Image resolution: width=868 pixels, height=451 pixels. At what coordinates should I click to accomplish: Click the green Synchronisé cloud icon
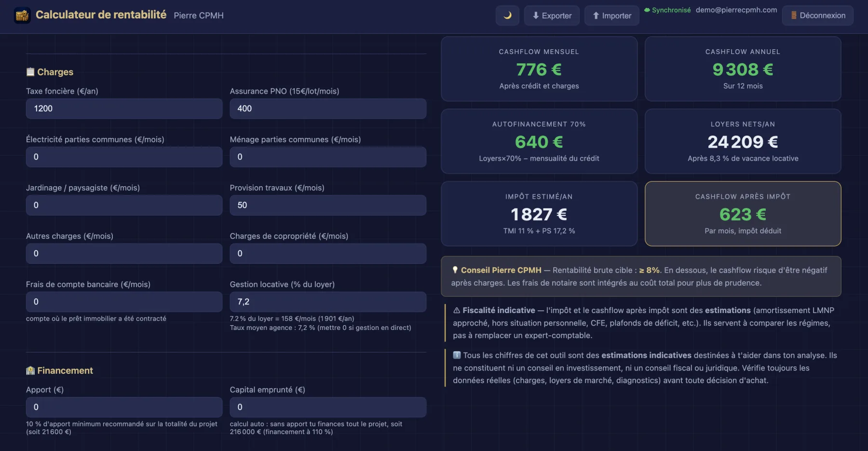point(647,10)
